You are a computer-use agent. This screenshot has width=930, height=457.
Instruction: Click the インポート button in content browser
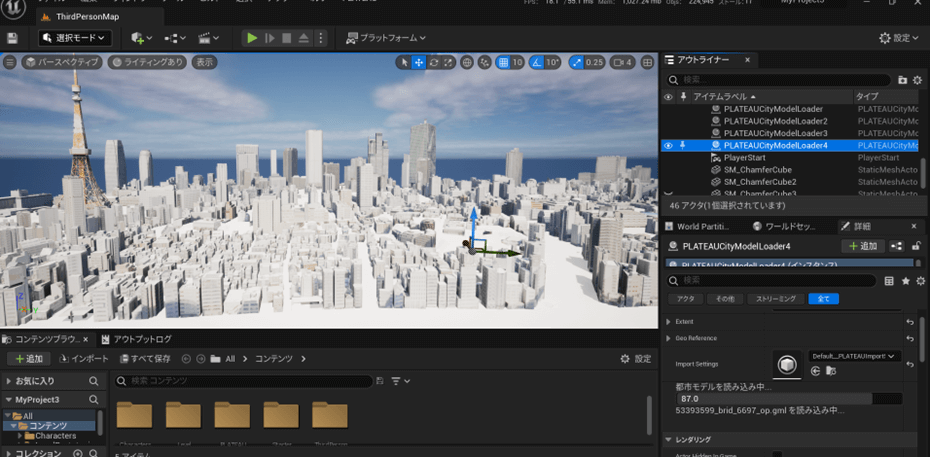[84, 358]
